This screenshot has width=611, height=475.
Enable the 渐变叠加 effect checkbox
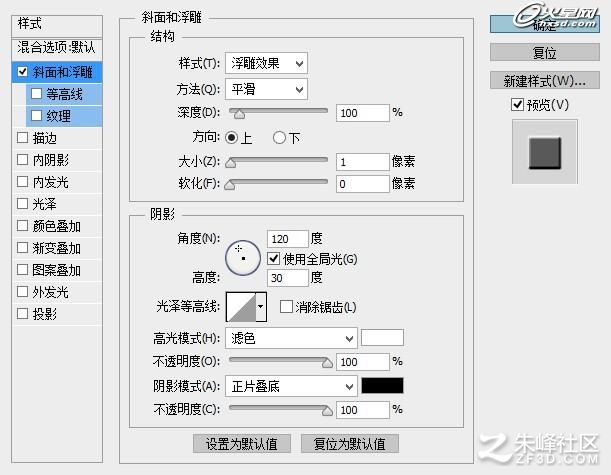(x=23, y=247)
